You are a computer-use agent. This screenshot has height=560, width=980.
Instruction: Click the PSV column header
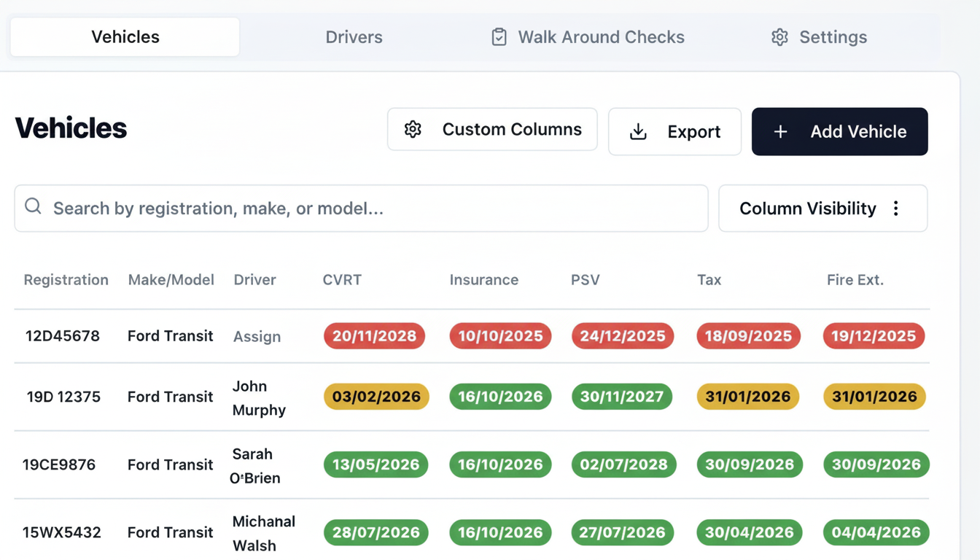[x=585, y=280]
